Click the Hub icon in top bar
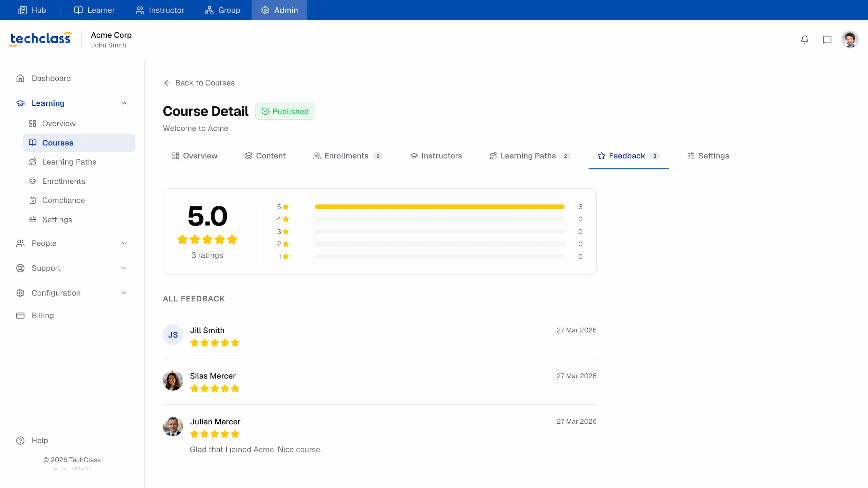868x488 pixels. (23, 10)
